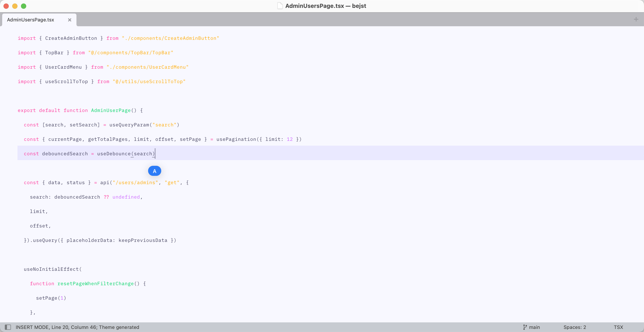The height and width of the screenshot is (332, 644).
Task: Click getTotalPages in destructuring
Action: [108, 139]
